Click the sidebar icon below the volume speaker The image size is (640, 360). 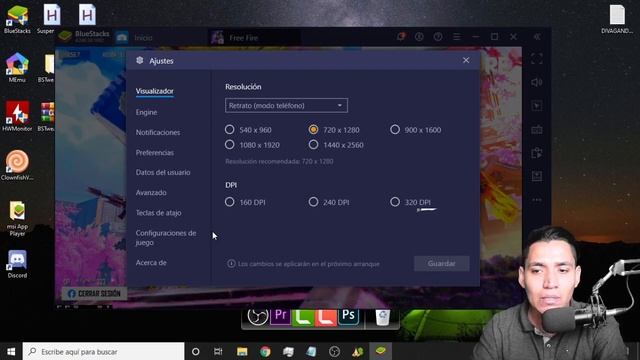point(537,106)
